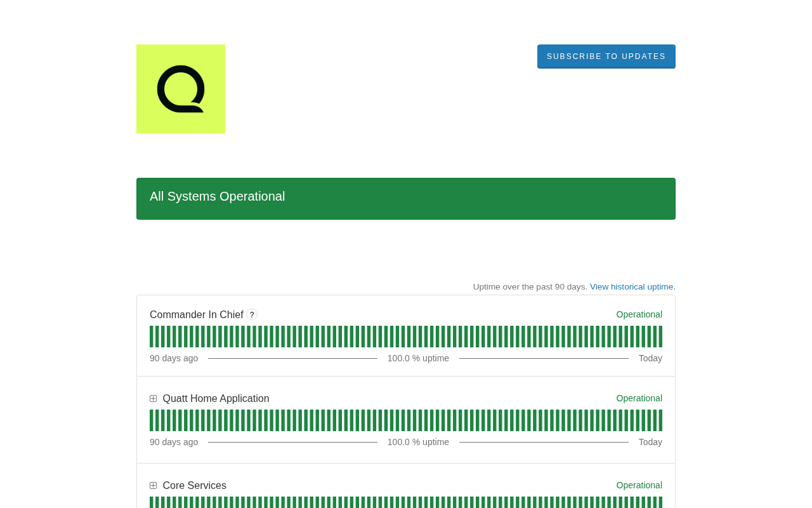The height and width of the screenshot is (508, 812).
Task: Click the Quatt Q logo
Action: (181, 89)
